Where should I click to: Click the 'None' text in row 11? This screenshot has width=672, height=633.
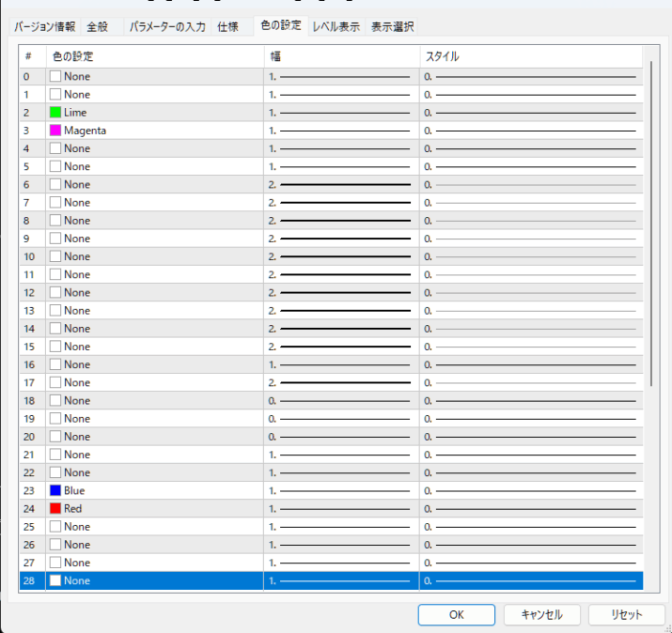(77, 274)
